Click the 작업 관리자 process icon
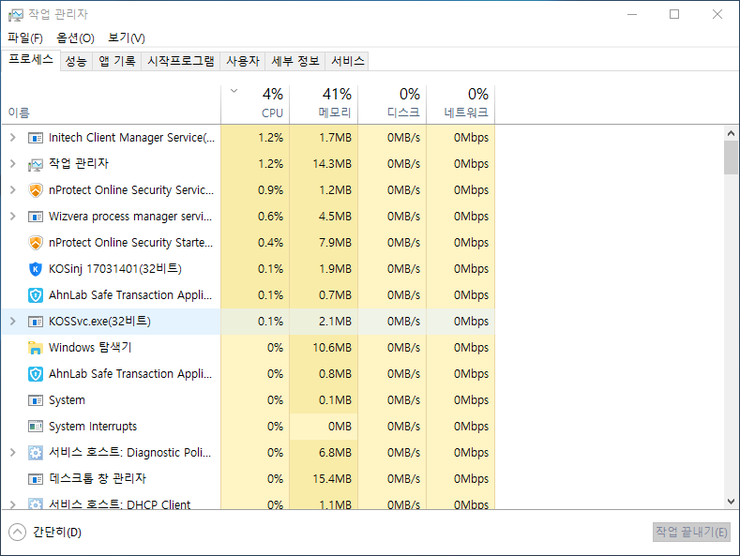This screenshot has height=556, width=740. [x=36, y=164]
